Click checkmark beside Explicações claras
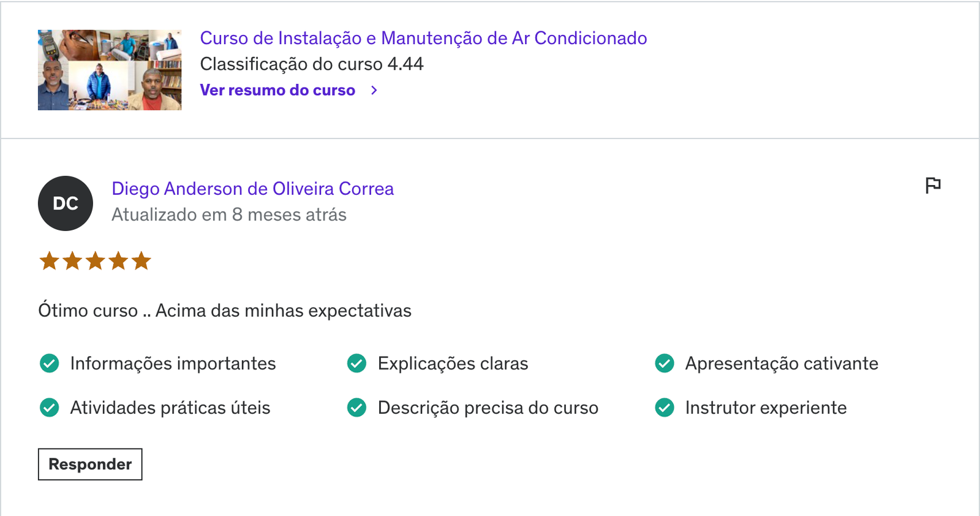 [x=356, y=363]
